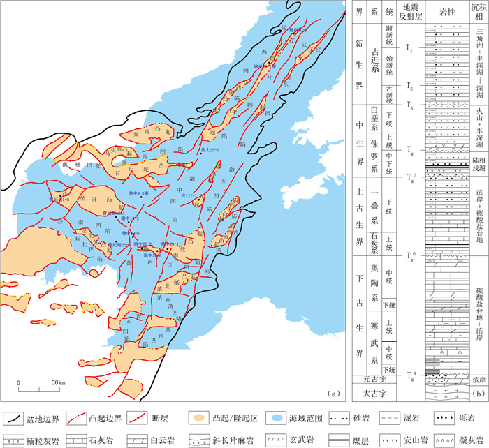
Task: Click the 旅大25-1 well label on map
Action: [210, 149]
